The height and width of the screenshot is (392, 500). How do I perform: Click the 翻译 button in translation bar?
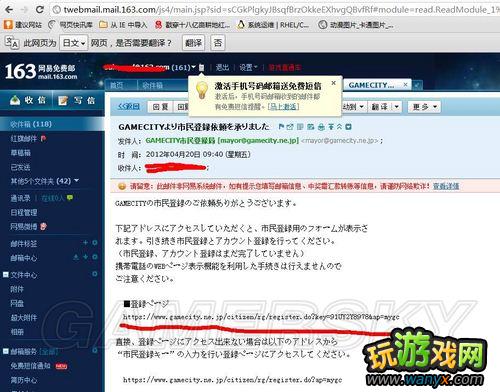point(194,43)
